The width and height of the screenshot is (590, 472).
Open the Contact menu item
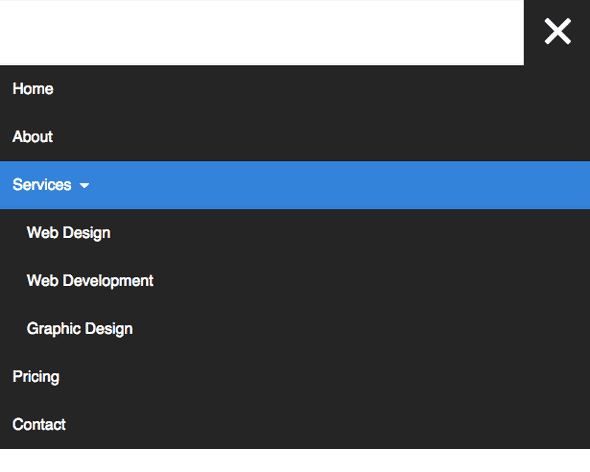[295, 425]
